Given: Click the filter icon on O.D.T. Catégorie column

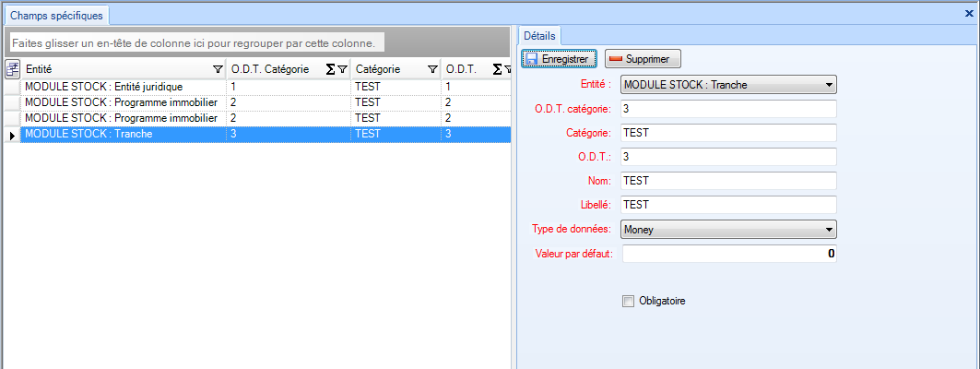Looking at the screenshot, I should [342, 69].
